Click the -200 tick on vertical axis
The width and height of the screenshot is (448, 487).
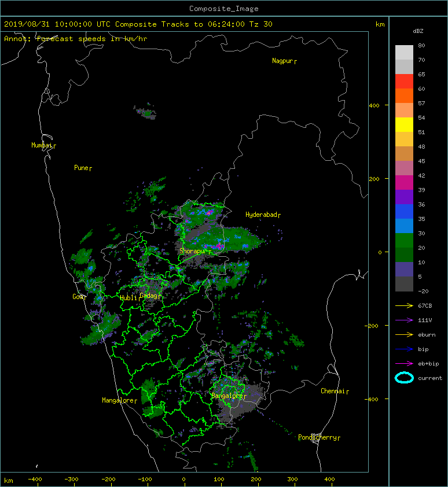pos(372,326)
